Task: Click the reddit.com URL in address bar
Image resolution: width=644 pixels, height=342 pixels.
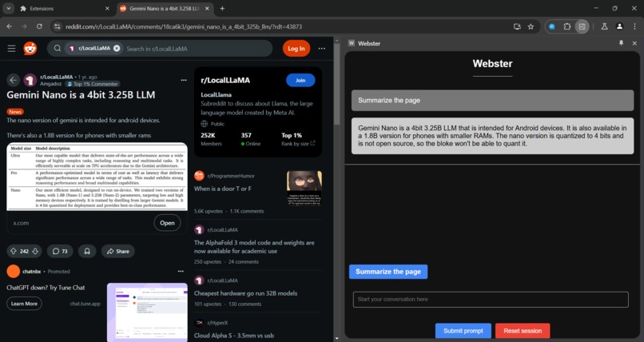Action: (x=184, y=26)
